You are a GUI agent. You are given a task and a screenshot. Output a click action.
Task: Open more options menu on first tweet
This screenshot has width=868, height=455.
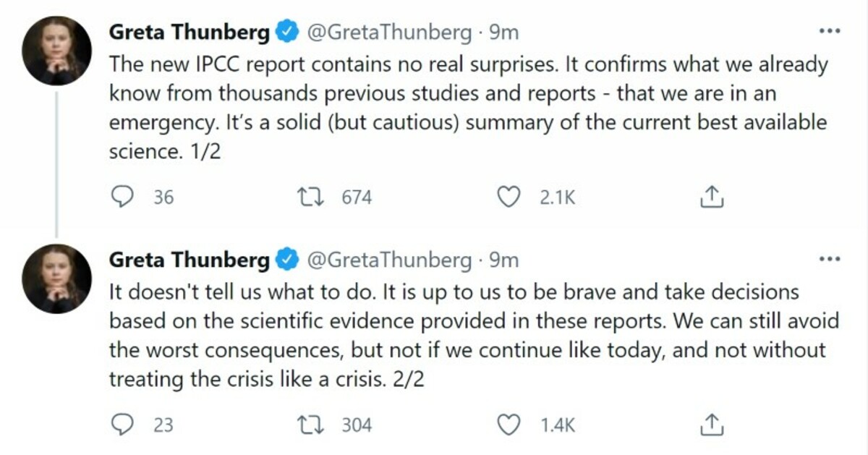828,32
